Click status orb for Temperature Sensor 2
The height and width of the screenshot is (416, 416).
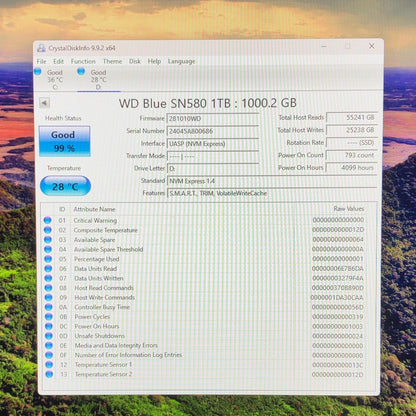[49, 374]
